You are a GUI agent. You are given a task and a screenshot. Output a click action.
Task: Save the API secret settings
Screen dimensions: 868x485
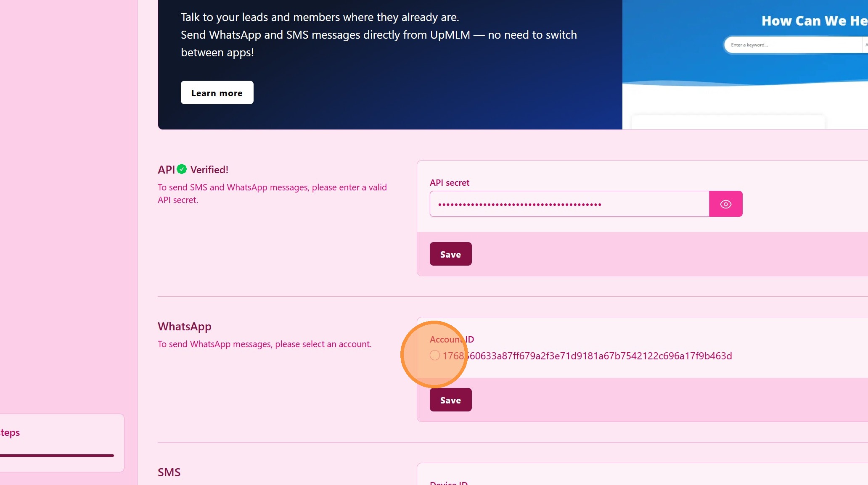pos(450,254)
